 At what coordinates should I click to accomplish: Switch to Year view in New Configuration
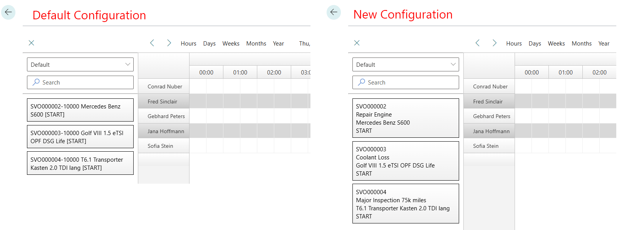604,44
